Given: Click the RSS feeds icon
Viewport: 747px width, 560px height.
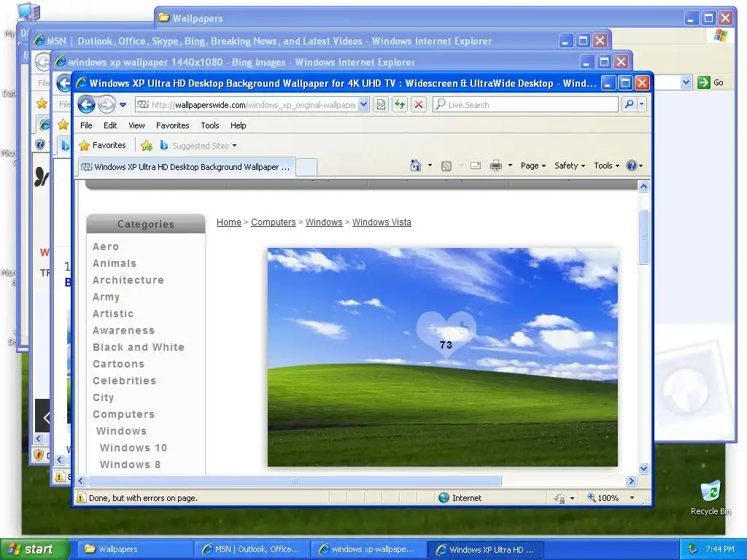Looking at the screenshot, I should pyautogui.click(x=446, y=166).
